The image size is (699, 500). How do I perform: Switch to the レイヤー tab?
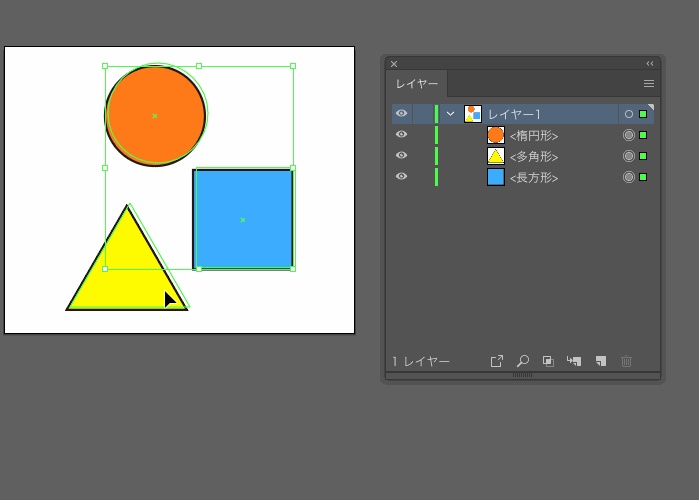point(416,84)
